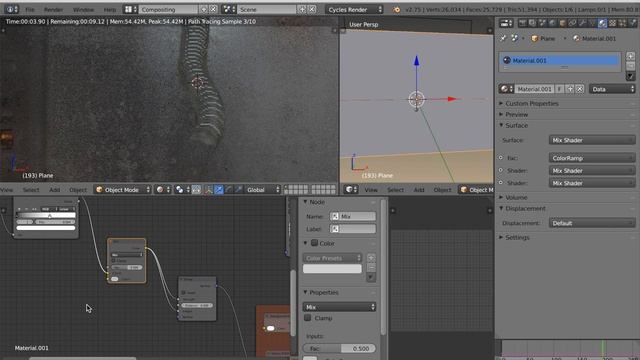
Task: Open the Window menu
Action: tap(83, 9)
